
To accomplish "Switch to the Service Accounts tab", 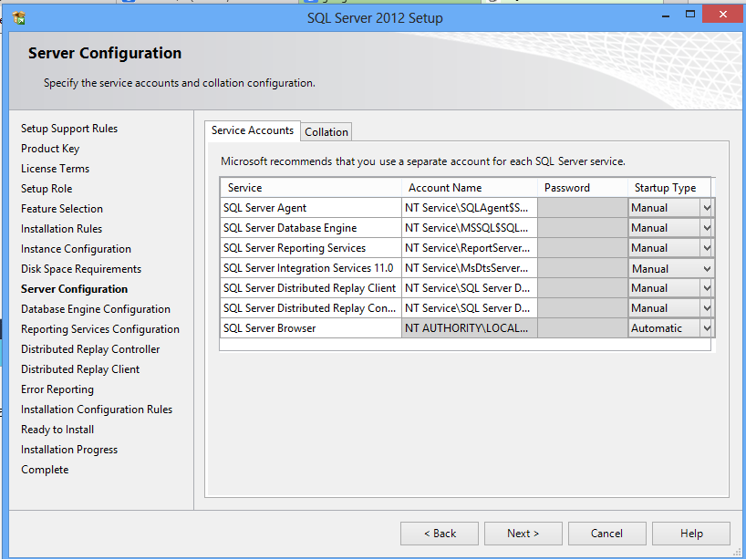I will tap(252, 130).
